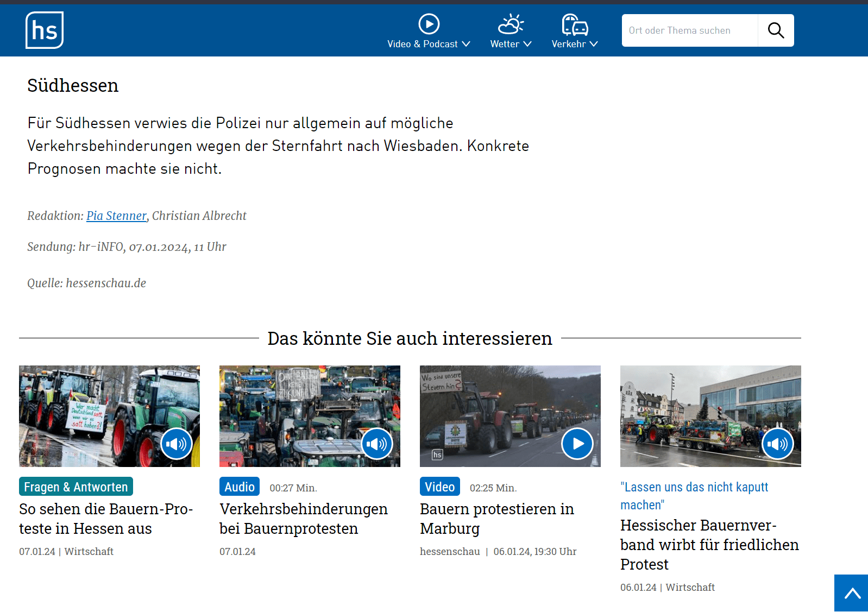Expand the Verkehr dropdown chevron

coord(594,44)
